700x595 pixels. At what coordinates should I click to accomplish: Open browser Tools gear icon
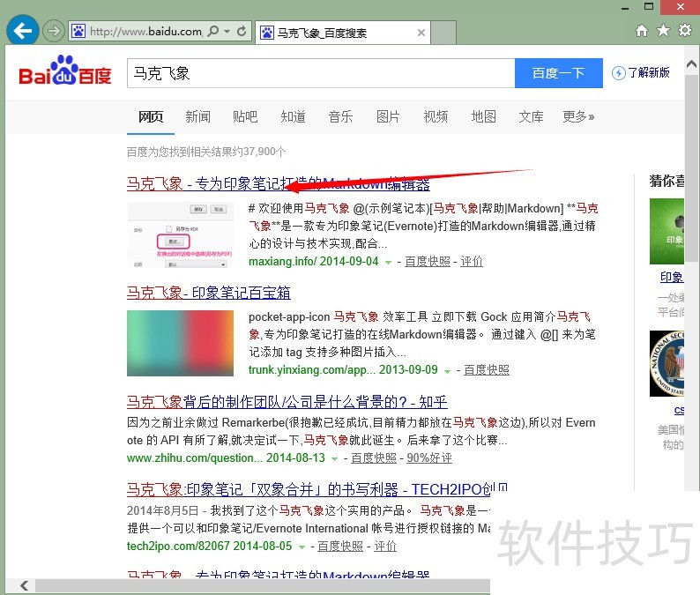coord(685,30)
